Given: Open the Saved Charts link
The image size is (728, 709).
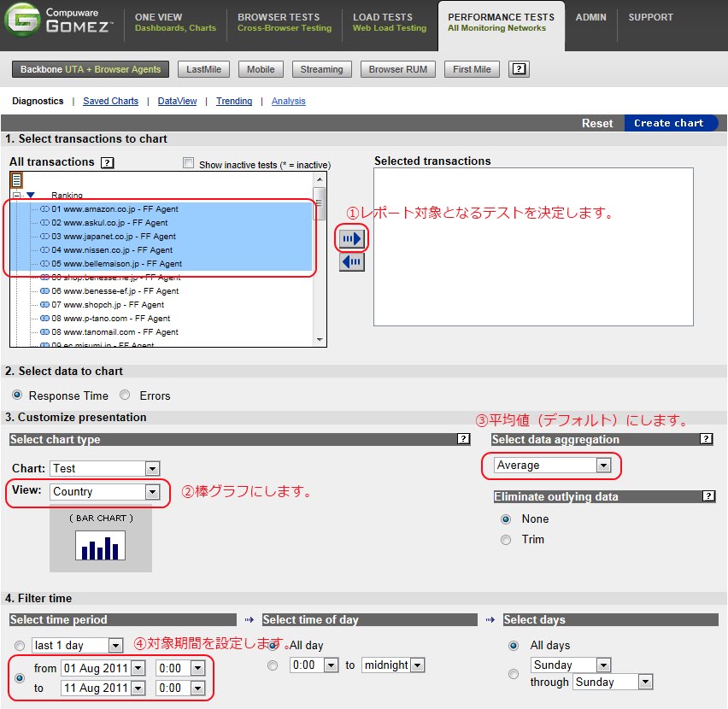Looking at the screenshot, I should 110,101.
